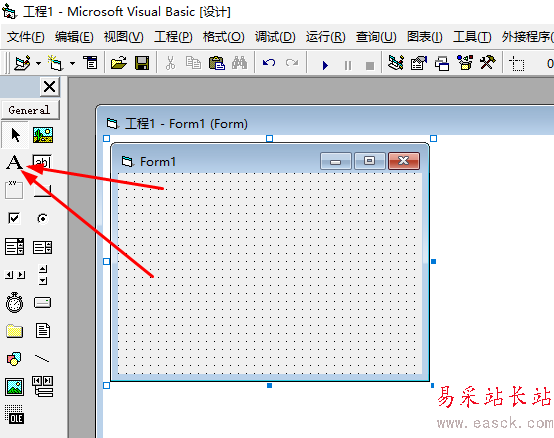Select the Data control
The height and width of the screenshot is (438, 554).
point(43,386)
